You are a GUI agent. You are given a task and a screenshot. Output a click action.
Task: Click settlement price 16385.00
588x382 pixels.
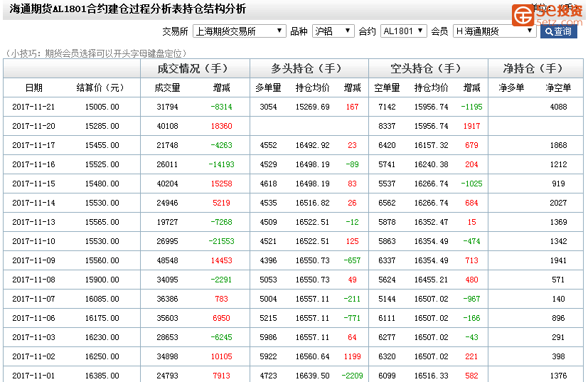point(102,376)
